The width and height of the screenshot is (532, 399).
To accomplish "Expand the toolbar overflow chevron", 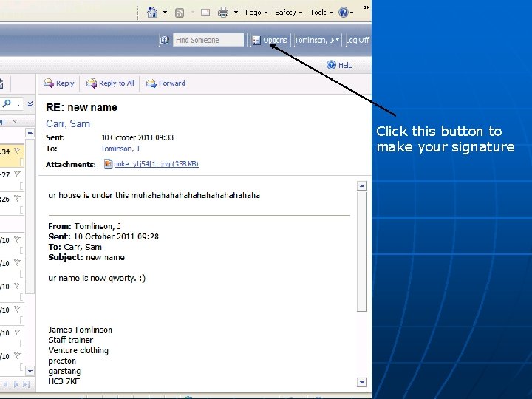I will (x=366, y=7).
